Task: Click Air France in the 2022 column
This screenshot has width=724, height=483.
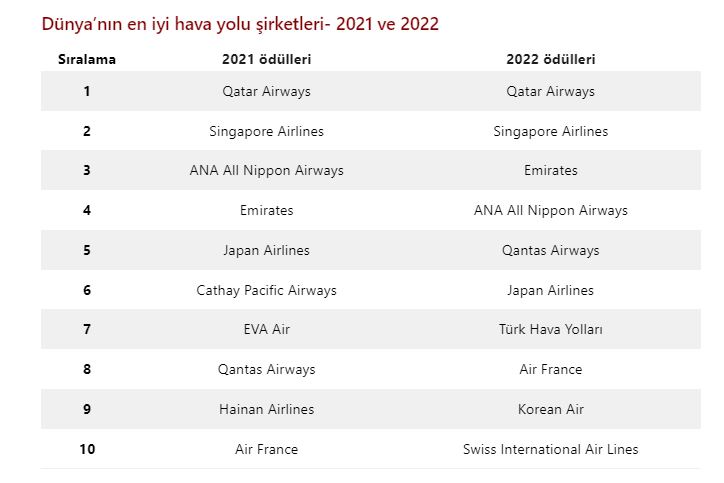Action: pos(550,369)
